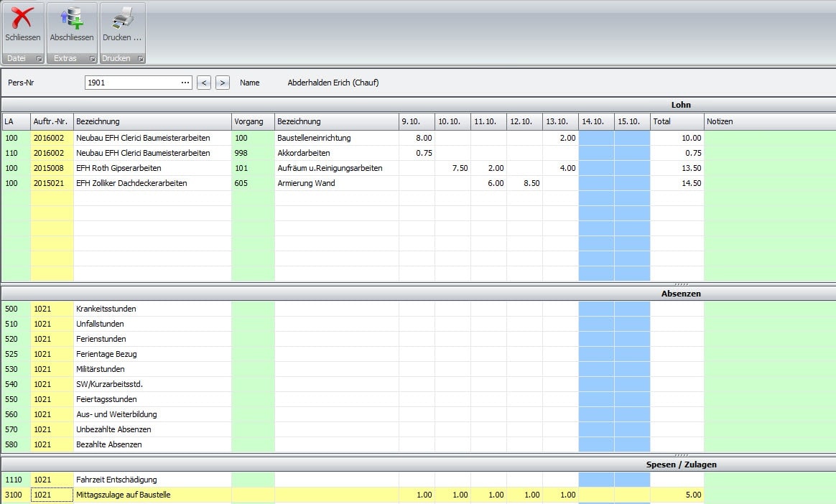Click the 12.10. date column header
The height and width of the screenshot is (504, 836).
[524, 121]
